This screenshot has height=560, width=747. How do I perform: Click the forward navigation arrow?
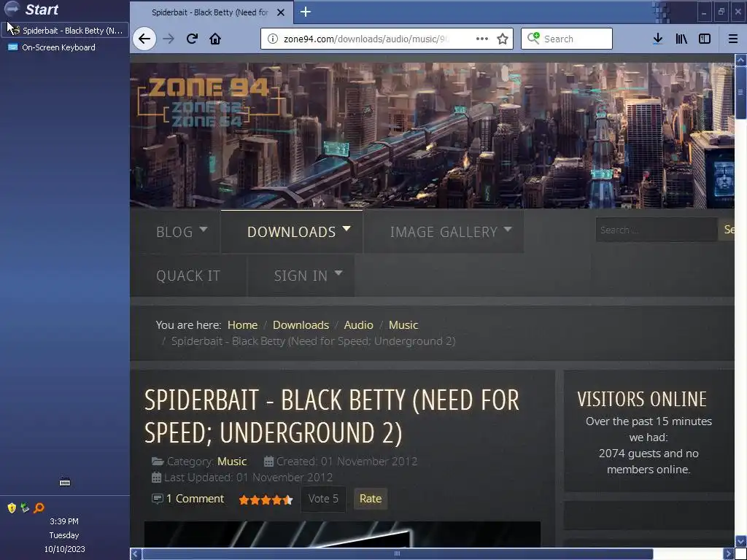click(169, 39)
